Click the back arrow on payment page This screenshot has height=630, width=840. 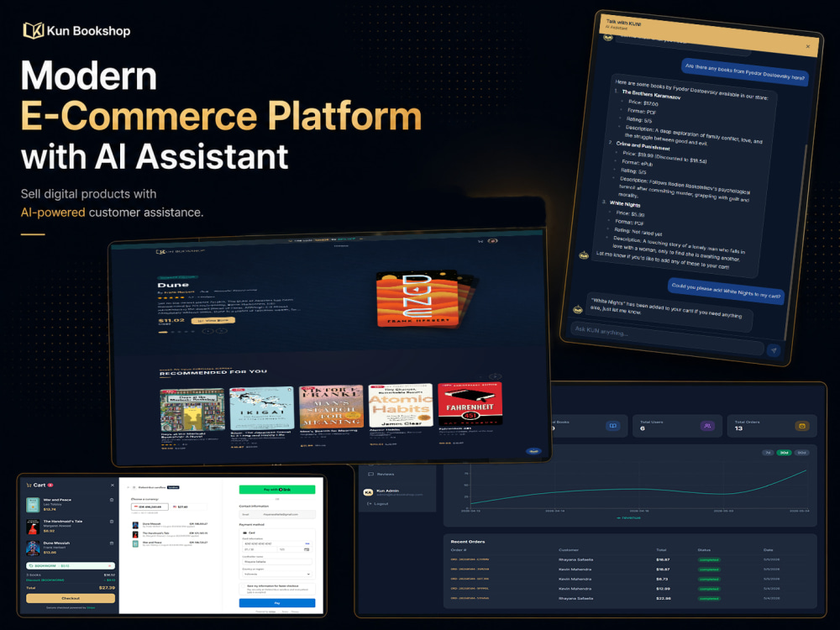click(x=128, y=487)
